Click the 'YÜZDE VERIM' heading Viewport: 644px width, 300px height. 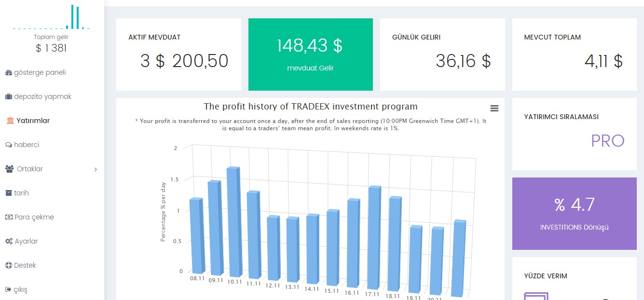click(x=546, y=276)
